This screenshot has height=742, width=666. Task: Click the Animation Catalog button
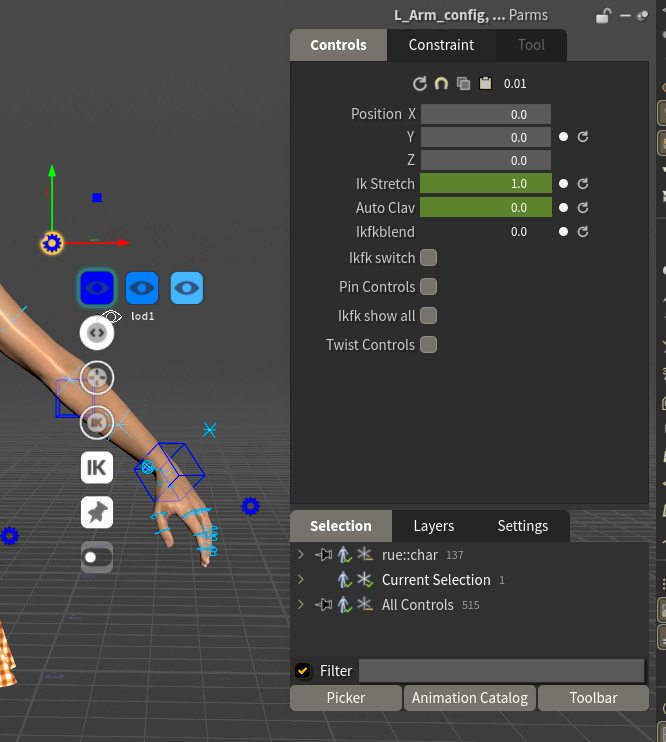tap(470, 698)
